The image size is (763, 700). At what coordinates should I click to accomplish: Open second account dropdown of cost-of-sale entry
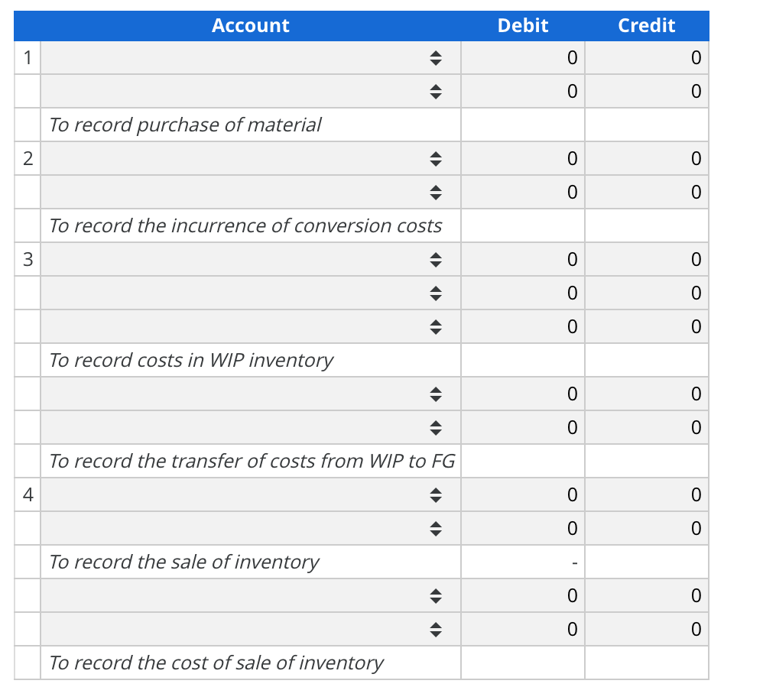(251, 629)
